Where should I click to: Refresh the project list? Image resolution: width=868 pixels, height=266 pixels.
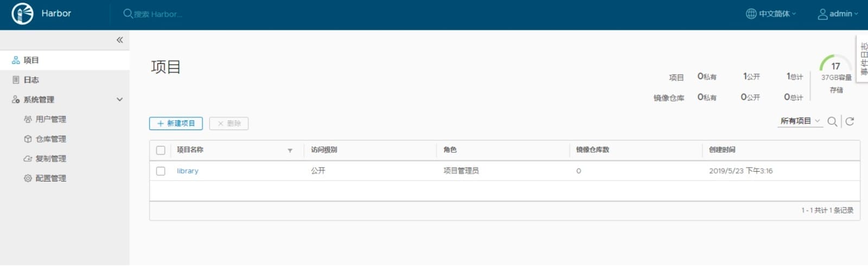pos(850,121)
